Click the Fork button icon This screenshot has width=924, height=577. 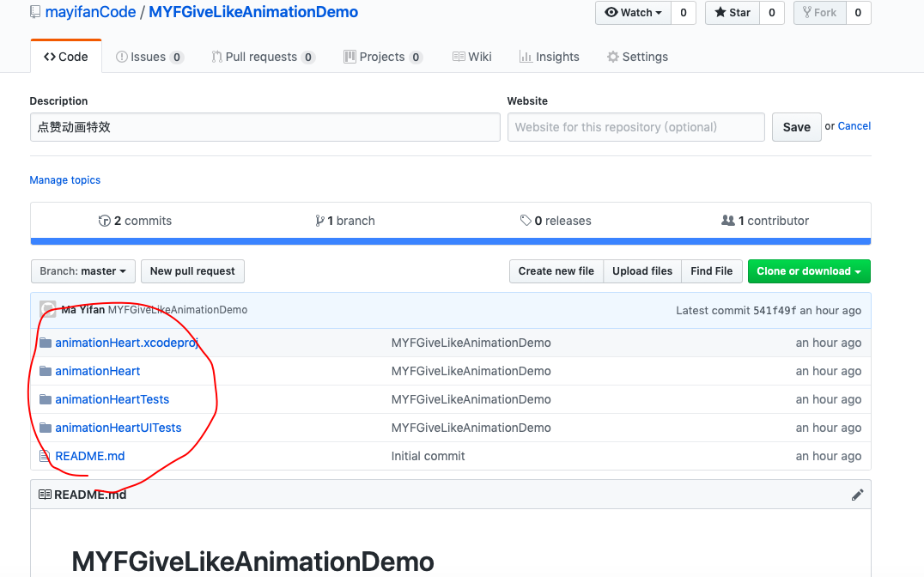click(x=806, y=12)
